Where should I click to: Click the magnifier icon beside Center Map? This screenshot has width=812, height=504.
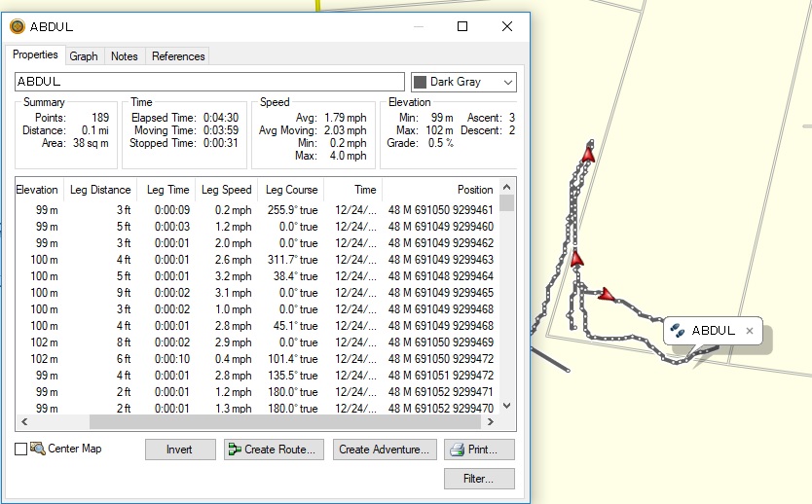38,449
